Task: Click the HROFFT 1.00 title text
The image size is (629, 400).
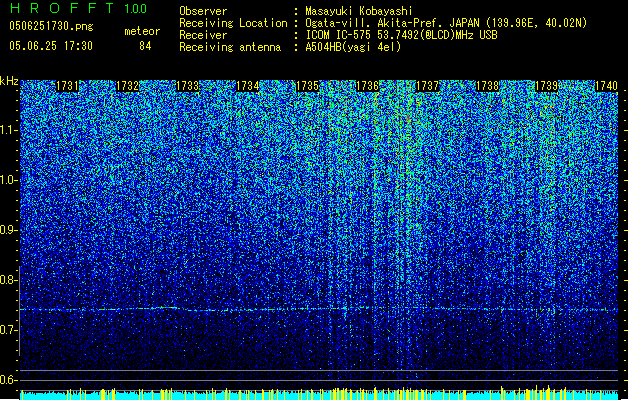Action: pyautogui.click(x=79, y=8)
